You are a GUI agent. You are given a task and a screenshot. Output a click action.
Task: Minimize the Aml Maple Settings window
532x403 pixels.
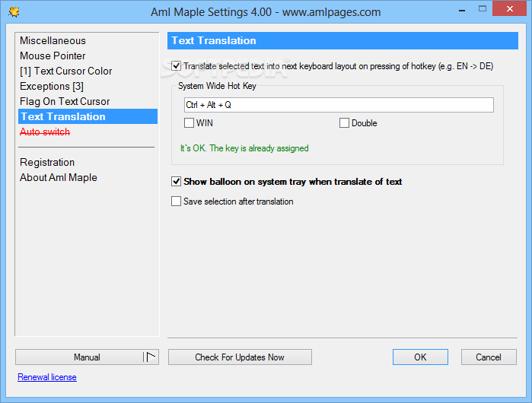click(462, 11)
